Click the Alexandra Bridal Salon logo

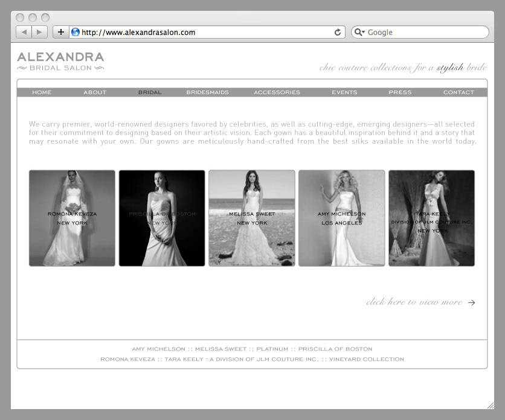tap(60, 62)
